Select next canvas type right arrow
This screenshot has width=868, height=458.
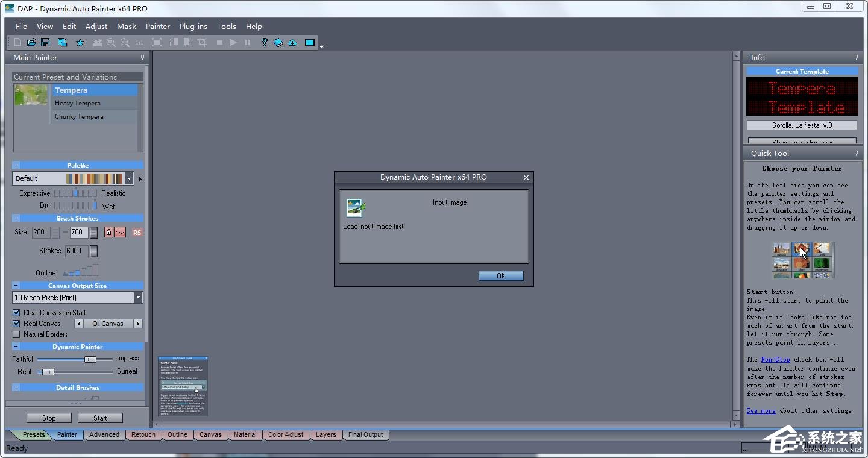point(138,324)
